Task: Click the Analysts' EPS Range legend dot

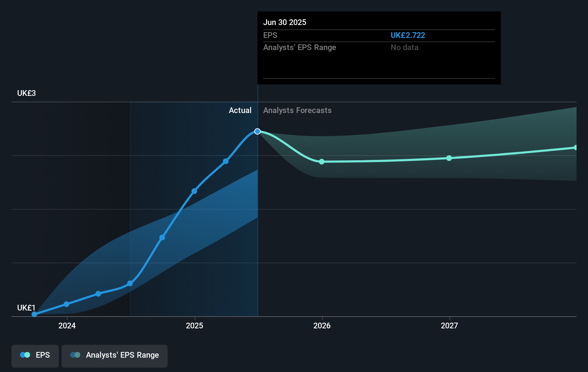Action: tap(74, 355)
